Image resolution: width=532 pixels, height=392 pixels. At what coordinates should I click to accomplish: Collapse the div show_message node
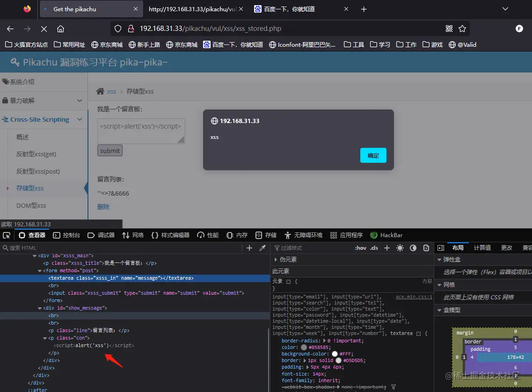pos(40,308)
